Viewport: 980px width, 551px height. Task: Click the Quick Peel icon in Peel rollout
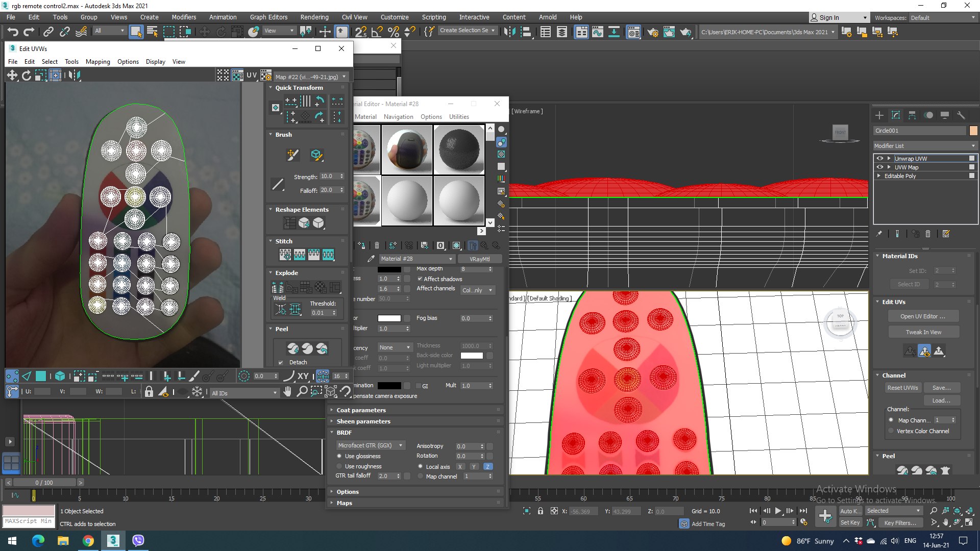[292, 348]
